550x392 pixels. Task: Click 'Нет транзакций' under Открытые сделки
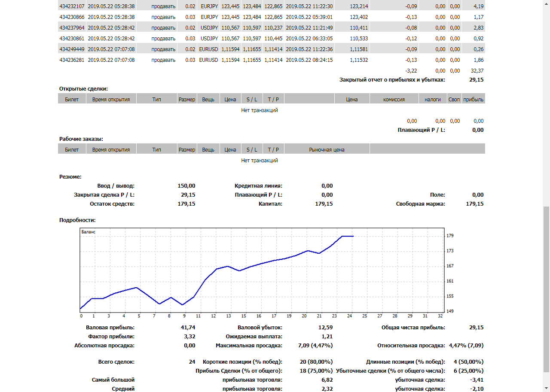(x=260, y=110)
